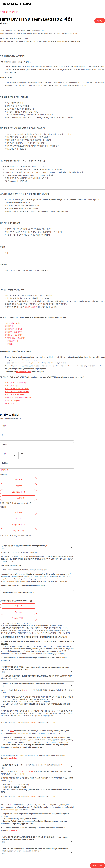Open BATTLEGROUNDS Youtube Channel link

click(18, 398)
